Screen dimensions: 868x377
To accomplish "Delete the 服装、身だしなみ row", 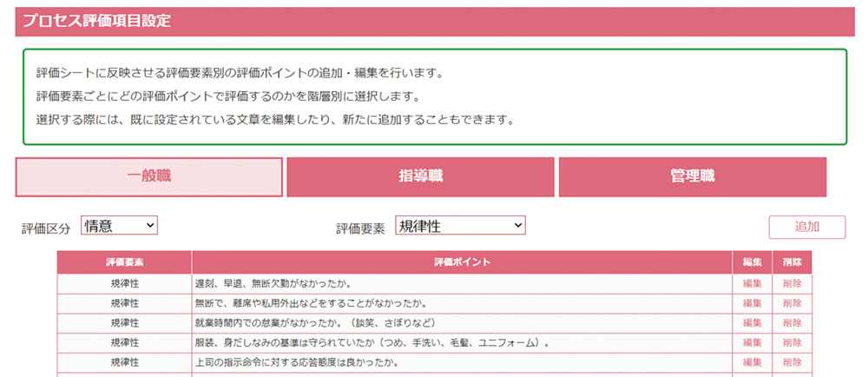I will pyautogui.click(x=792, y=342).
